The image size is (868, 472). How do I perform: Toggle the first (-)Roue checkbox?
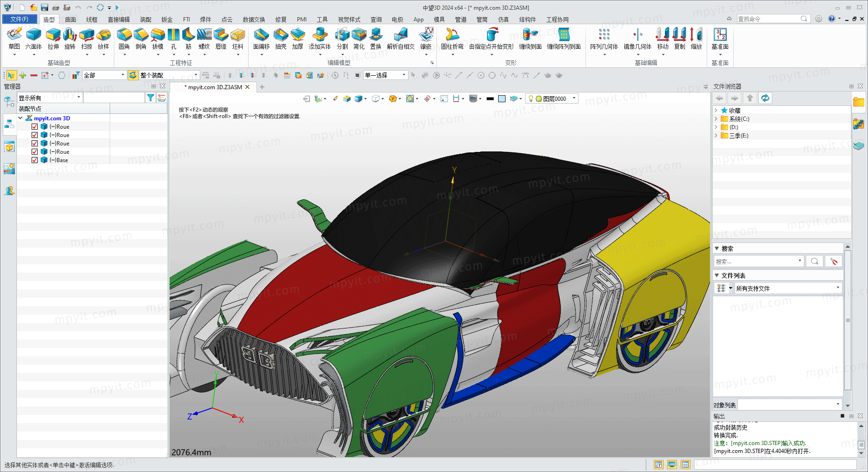click(34, 126)
